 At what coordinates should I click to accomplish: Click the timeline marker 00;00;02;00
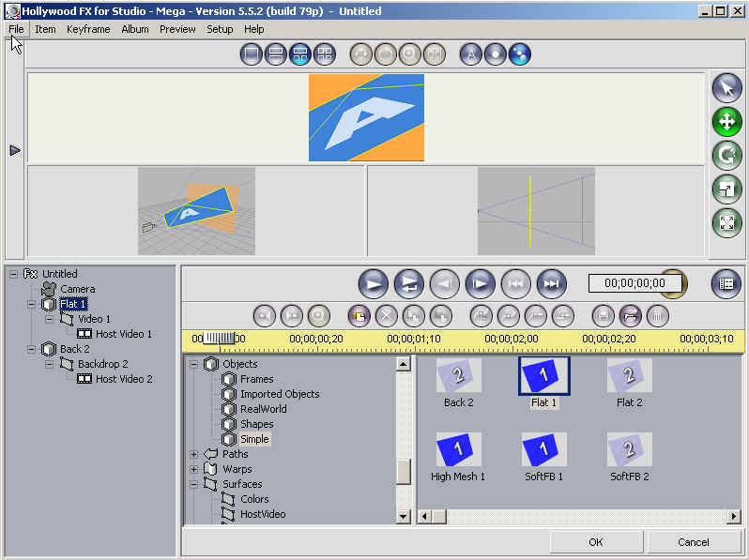coord(512,339)
